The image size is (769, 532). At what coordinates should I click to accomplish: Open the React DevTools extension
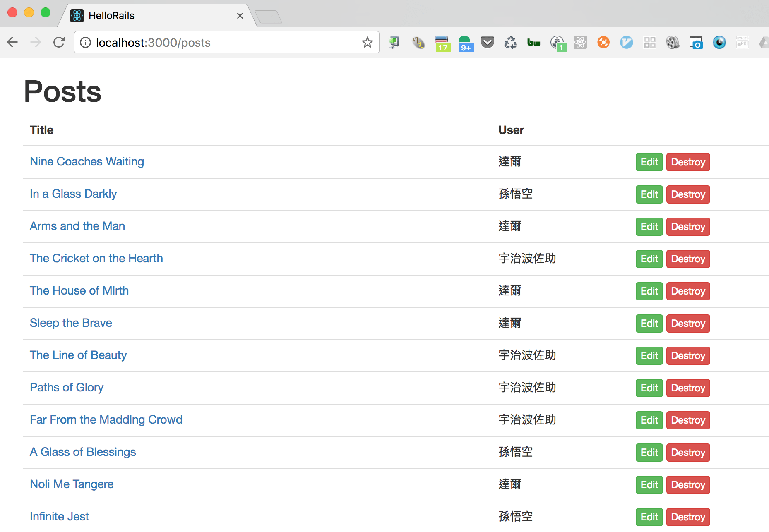pos(580,42)
